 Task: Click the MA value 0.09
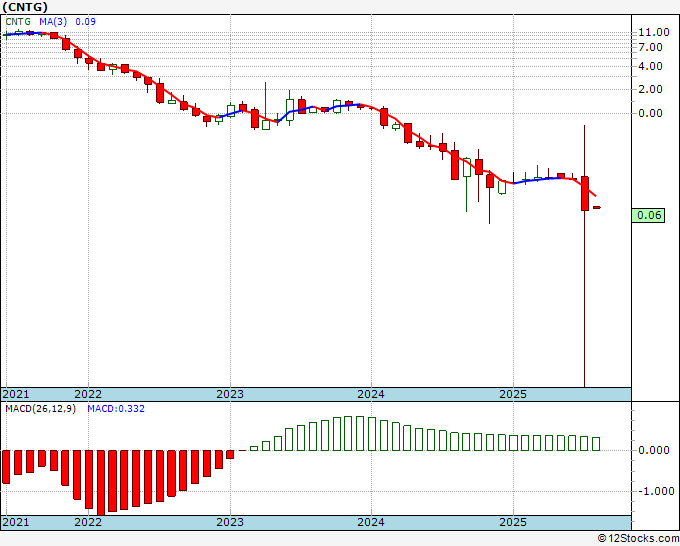pos(85,22)
